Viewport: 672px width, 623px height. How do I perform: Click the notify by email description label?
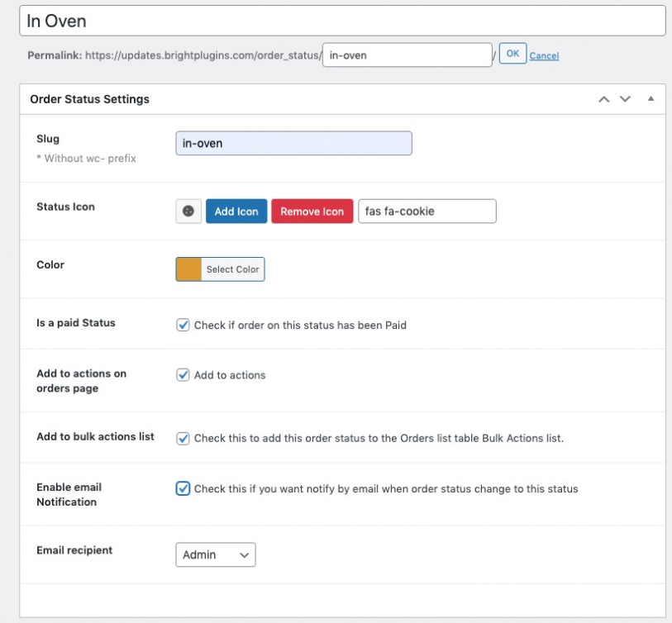[x=386, y=489]
